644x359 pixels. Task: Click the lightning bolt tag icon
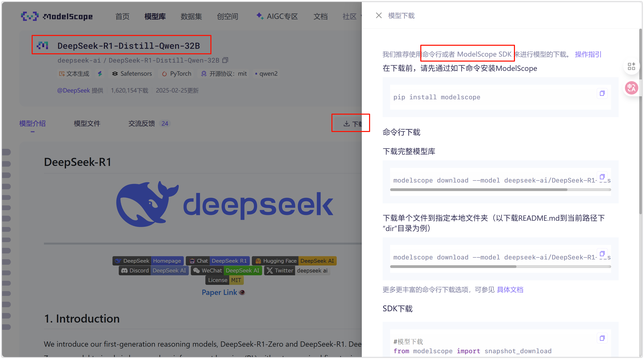pyautogui.click(x=100, y=74)
